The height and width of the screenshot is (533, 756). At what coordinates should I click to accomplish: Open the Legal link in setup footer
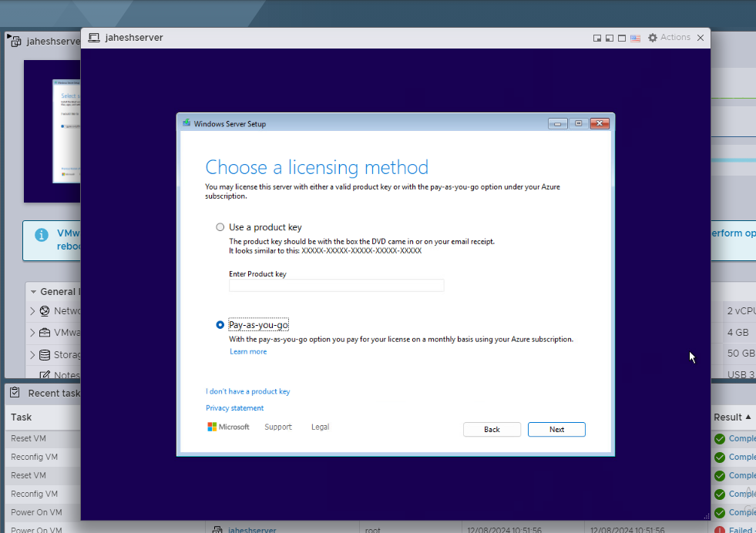pos(320,427)
